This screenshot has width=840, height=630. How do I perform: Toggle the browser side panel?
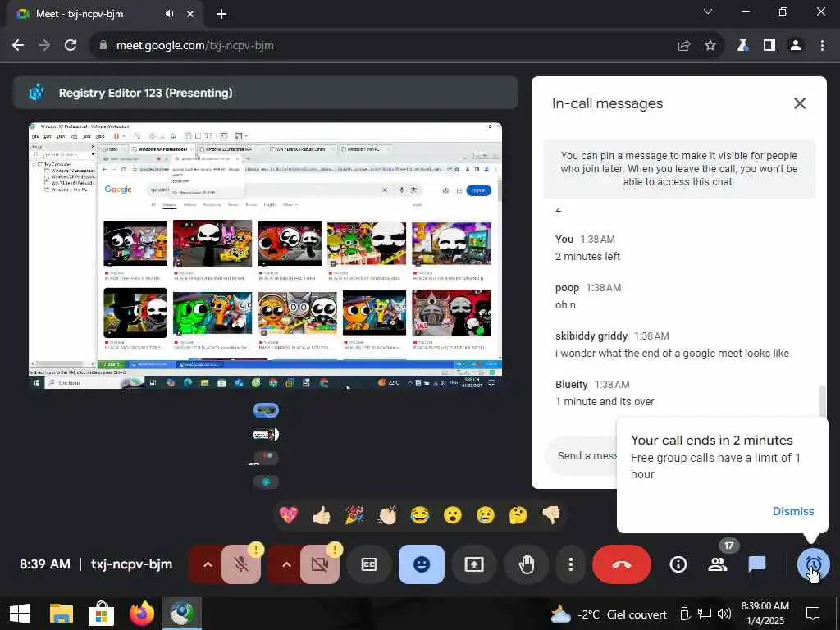769,46
